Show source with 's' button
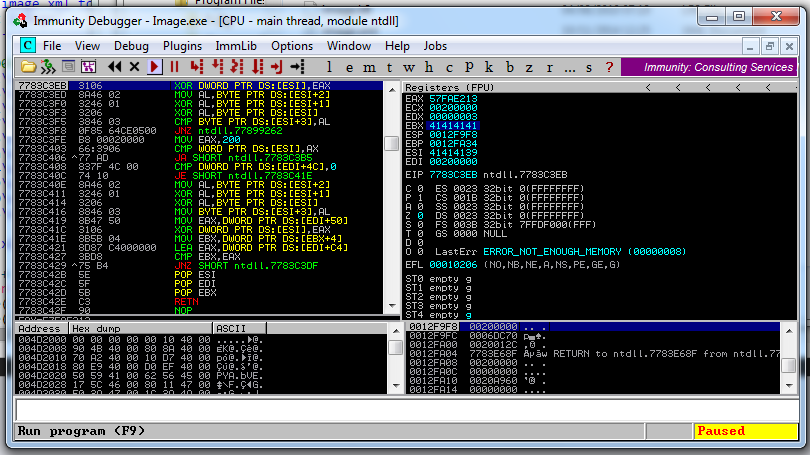Screen dimensions: 810x455 click(x=589, y=68)
